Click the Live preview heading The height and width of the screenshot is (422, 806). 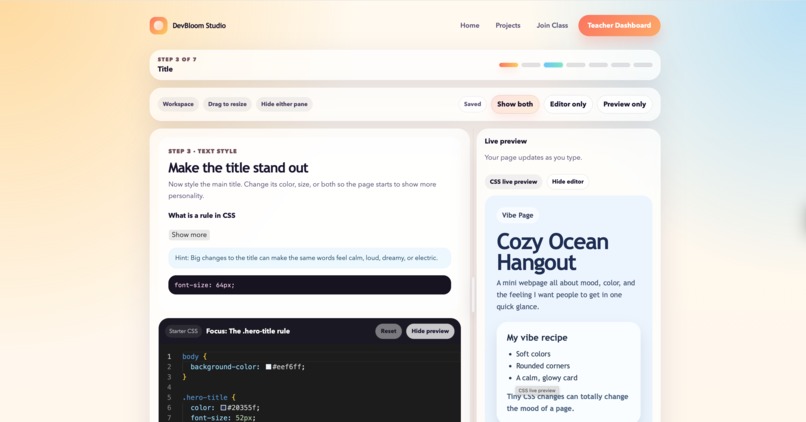(x=505, y=141)
